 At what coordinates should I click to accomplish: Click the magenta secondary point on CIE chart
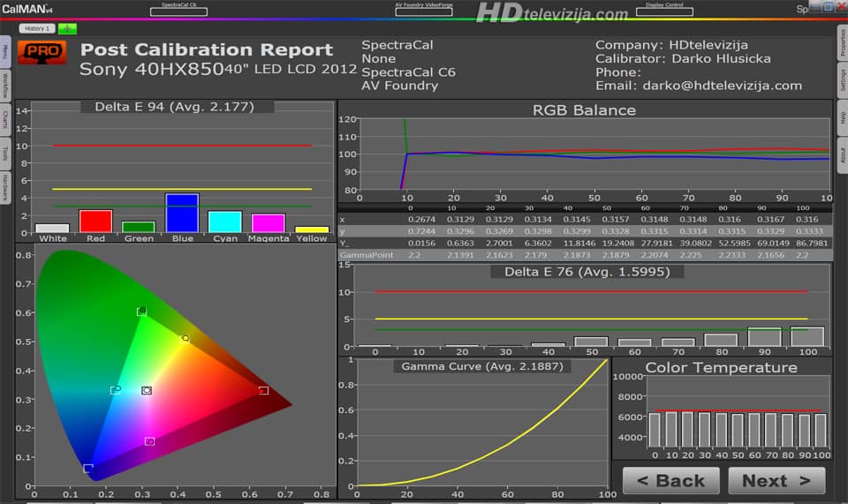(x=150, y=441)
